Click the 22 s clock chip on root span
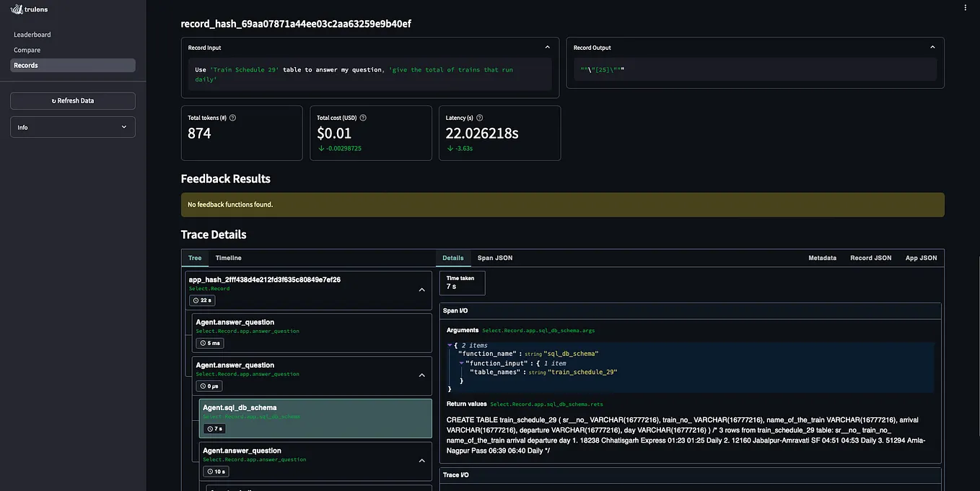980x491 pixels. point(202,300)
